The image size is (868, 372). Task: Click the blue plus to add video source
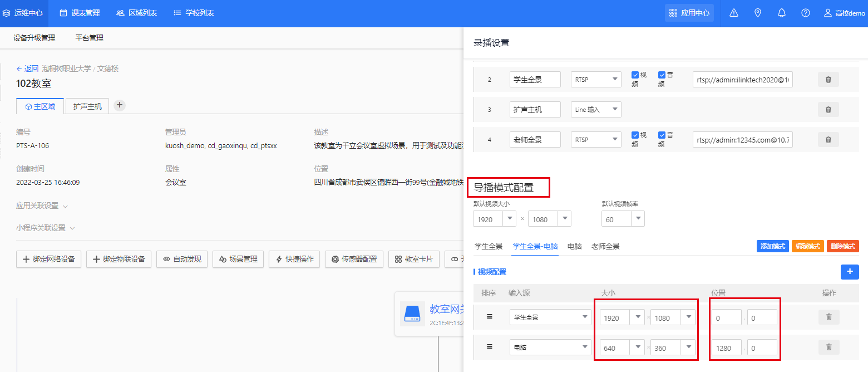click(x=849, y=272)
